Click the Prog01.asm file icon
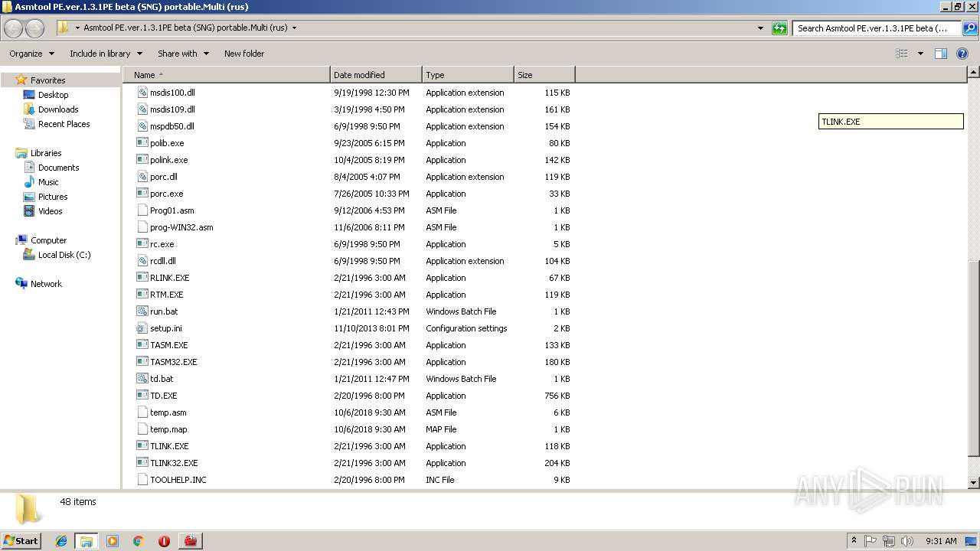980x551 pixels. pos(142,210)
